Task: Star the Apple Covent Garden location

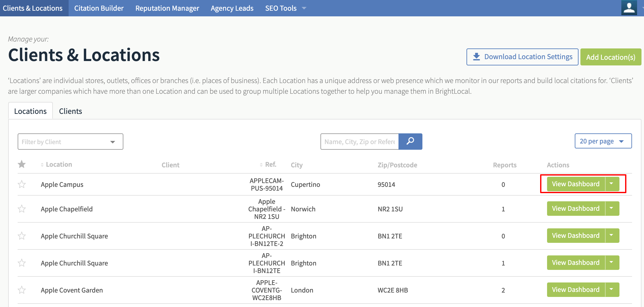Action: tap(22, 290)
